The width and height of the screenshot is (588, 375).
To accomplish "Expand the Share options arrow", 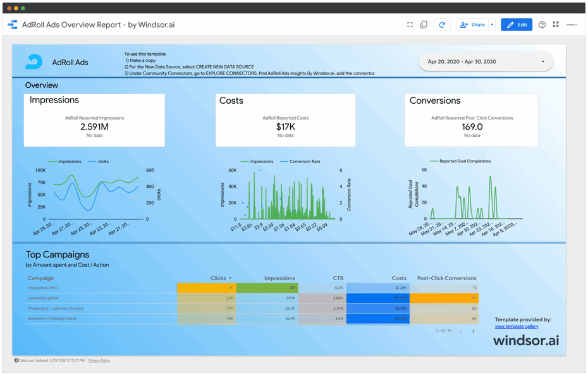I will tap(492, 25).
